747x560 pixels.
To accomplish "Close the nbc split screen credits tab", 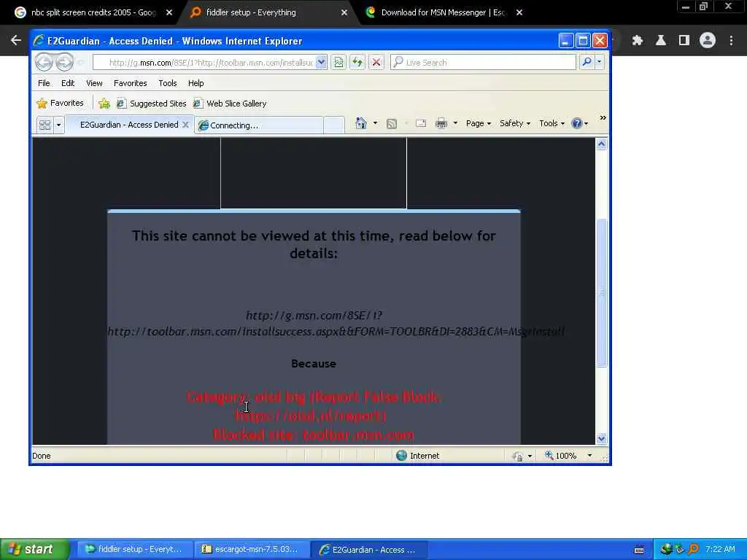I will click(169, 13).
